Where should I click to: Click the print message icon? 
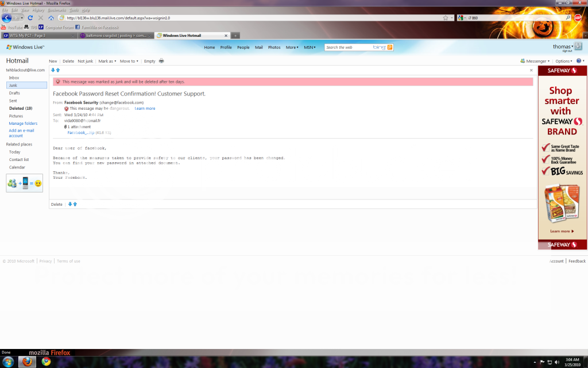pyautogui.click(x=161, y=61)
